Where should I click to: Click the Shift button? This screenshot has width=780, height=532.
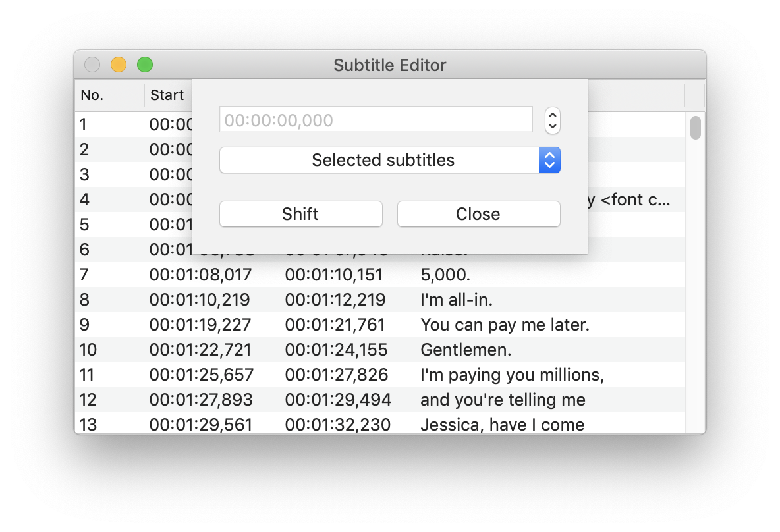click(300, 214)
